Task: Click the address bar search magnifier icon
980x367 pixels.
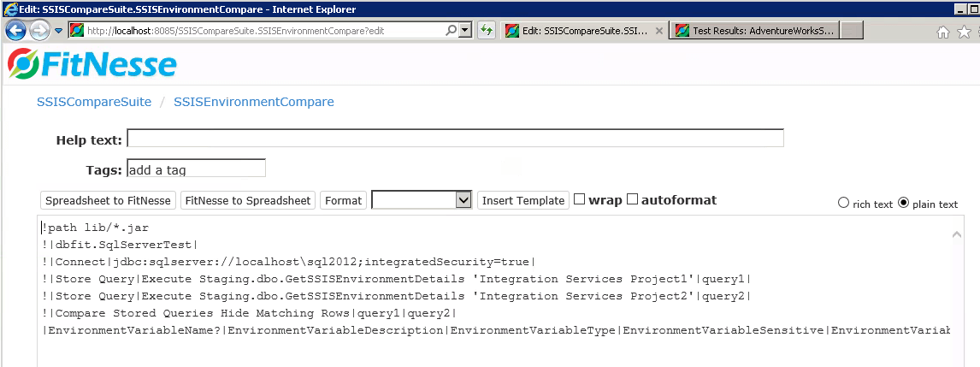Action: coord(451,31)
